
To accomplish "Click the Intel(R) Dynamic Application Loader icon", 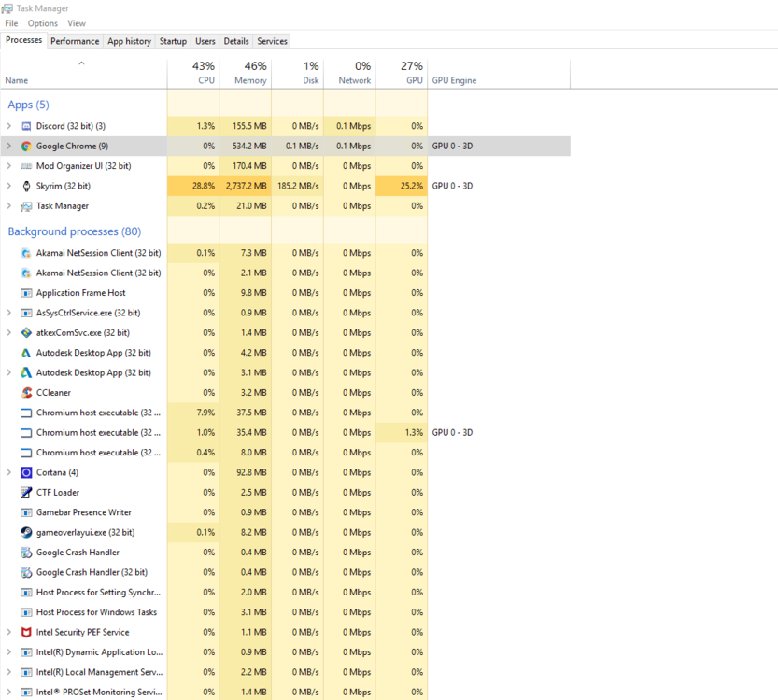I will [26, 652].
